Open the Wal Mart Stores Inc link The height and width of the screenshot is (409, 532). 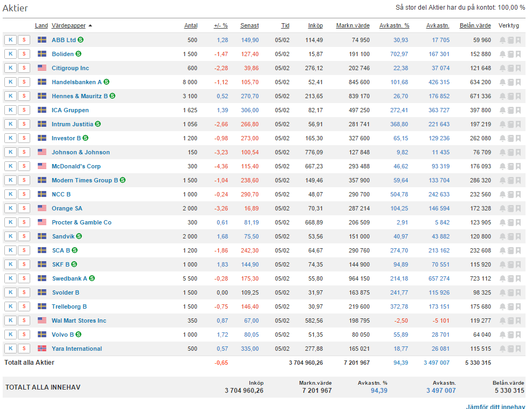(79, 321)
